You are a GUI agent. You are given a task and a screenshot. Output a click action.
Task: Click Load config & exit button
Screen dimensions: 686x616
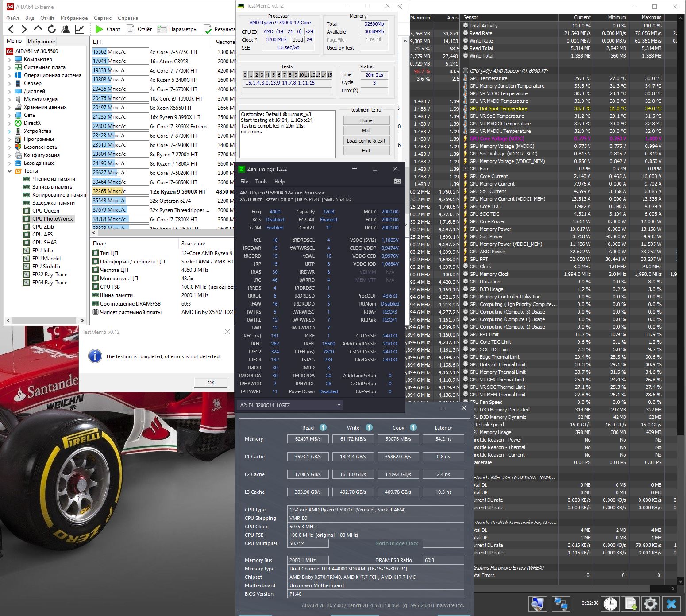pyautogui.click(x=366, y=141)
